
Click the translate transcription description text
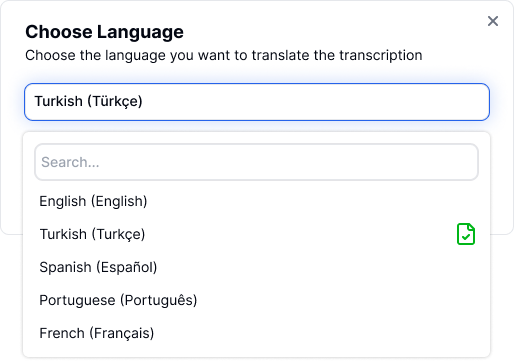pos(224,55)
